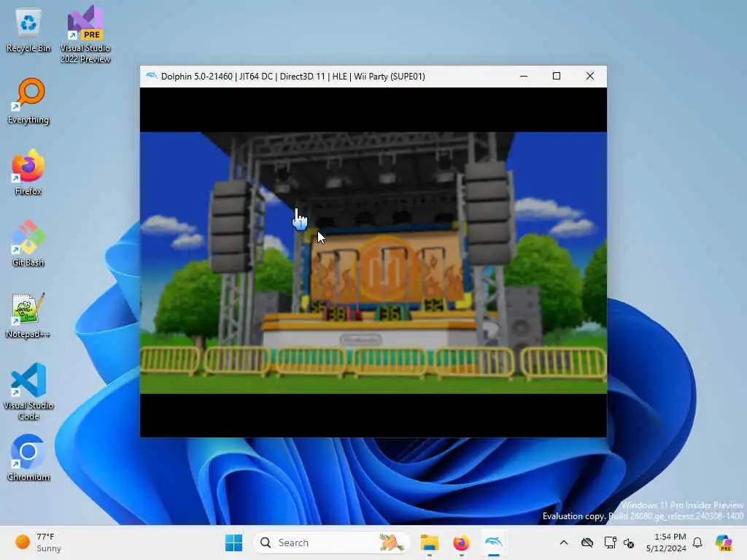This screenshot has width=747, height=560.
Task: Launch Copilot Preview from the taskbar corner
Action: [x=724, y=542]
